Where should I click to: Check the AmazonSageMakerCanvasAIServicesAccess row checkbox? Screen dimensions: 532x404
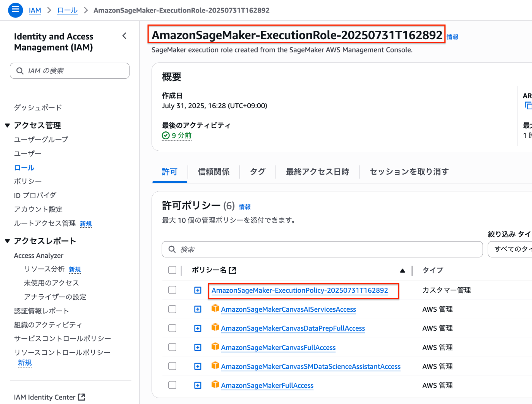(x=172, y=309)
